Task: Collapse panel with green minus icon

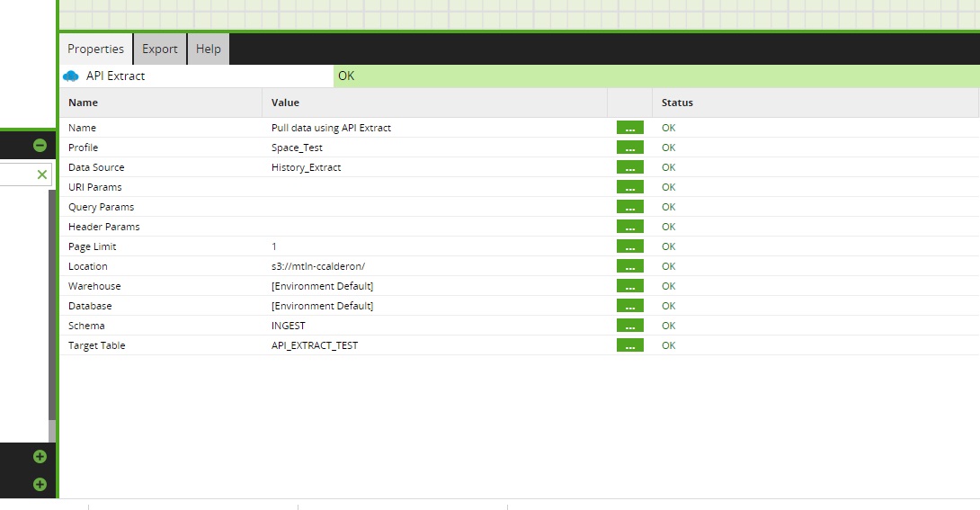Action: pyautogui.click(x=40, y=145)
